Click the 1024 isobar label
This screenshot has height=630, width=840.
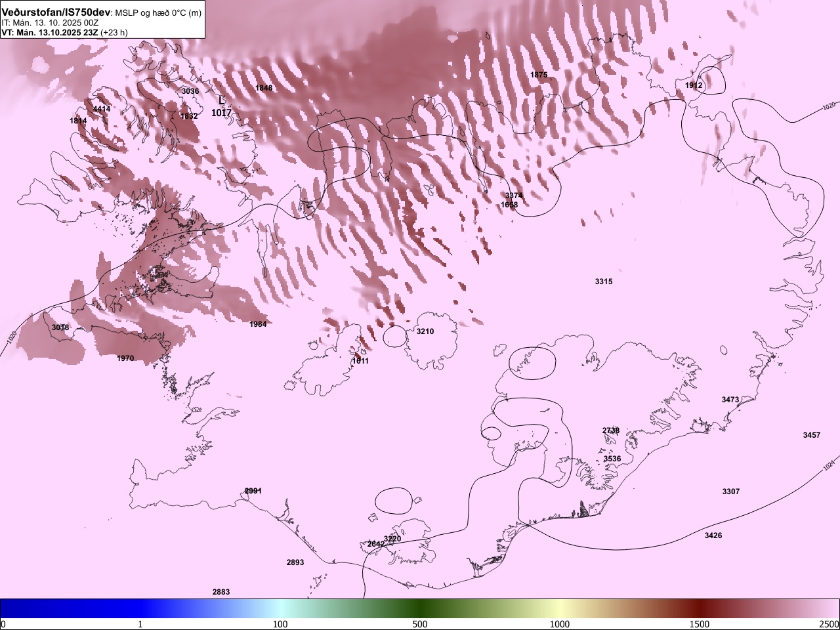(829, 466)
